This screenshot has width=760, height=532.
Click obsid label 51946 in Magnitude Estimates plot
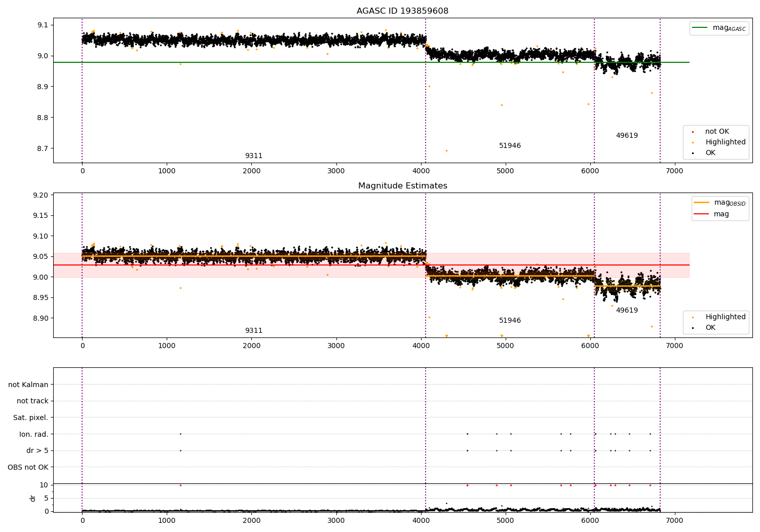click(x=510, y=321)
